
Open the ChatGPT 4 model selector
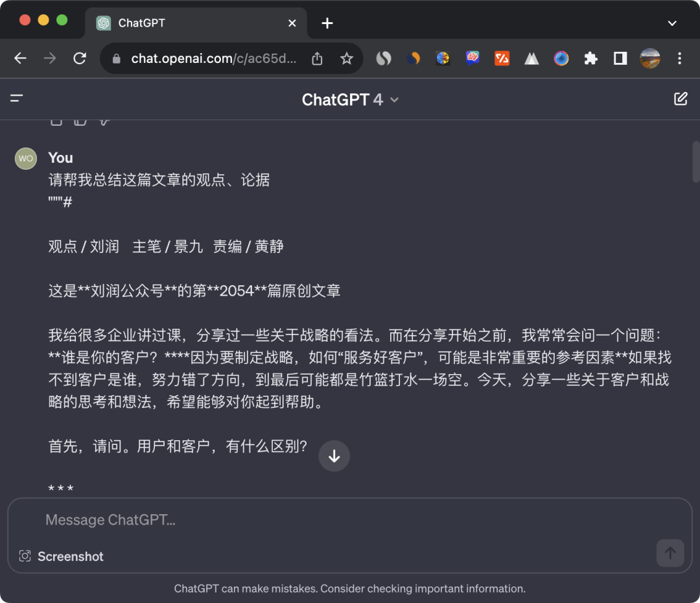[x=350, y=100]
